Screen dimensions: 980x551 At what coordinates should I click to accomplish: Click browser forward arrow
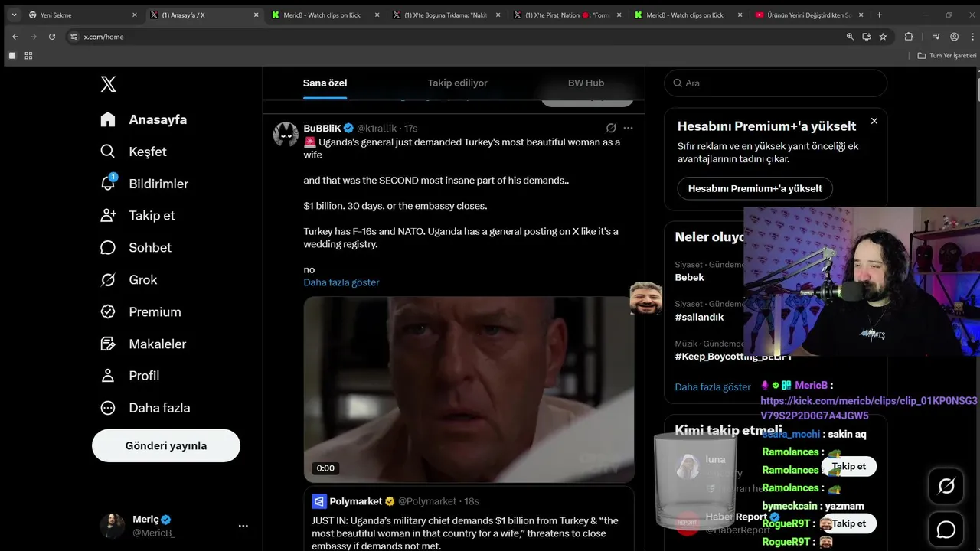[x=34, y=37]
